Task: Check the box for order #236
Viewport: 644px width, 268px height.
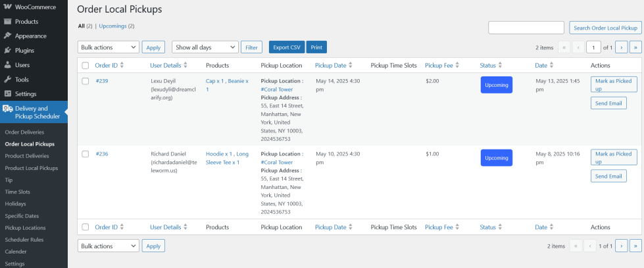Action: (x=86, y=154)
